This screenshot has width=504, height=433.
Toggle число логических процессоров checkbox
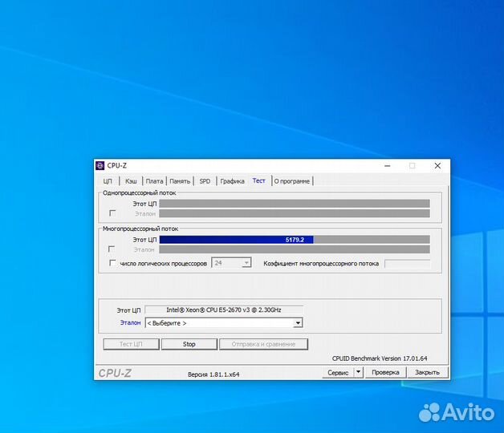coord(112,263)
